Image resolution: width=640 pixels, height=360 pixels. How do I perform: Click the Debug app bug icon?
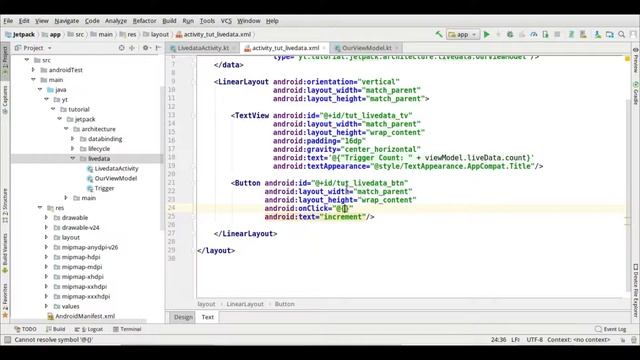510,35
